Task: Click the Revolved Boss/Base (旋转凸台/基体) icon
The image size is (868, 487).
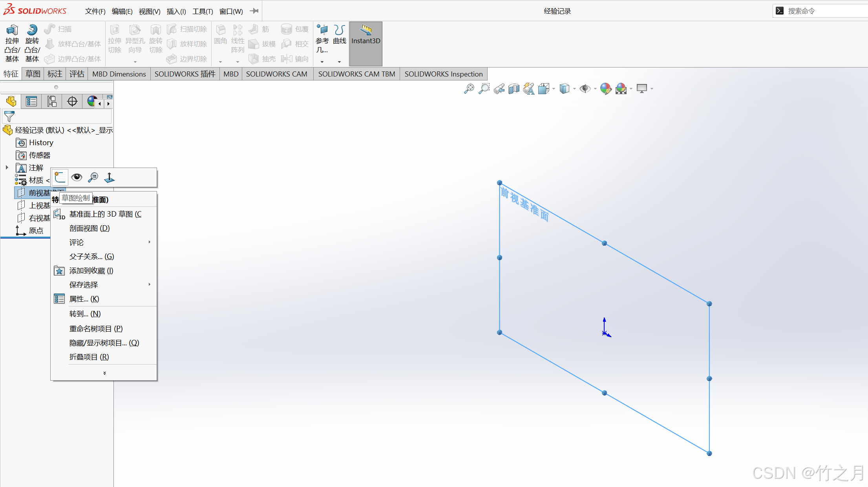Action: [32, 30]
